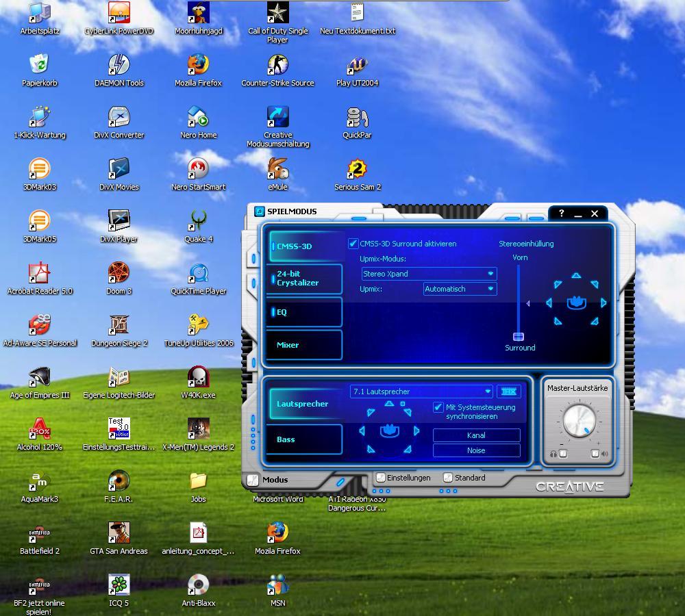Click the subwoofer square in Lautsprecher panel

(x=403, y=404)
